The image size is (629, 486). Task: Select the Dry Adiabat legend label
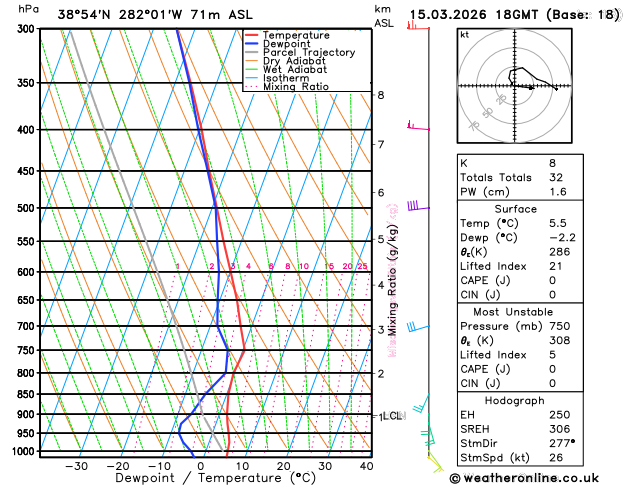click(294, 61)
